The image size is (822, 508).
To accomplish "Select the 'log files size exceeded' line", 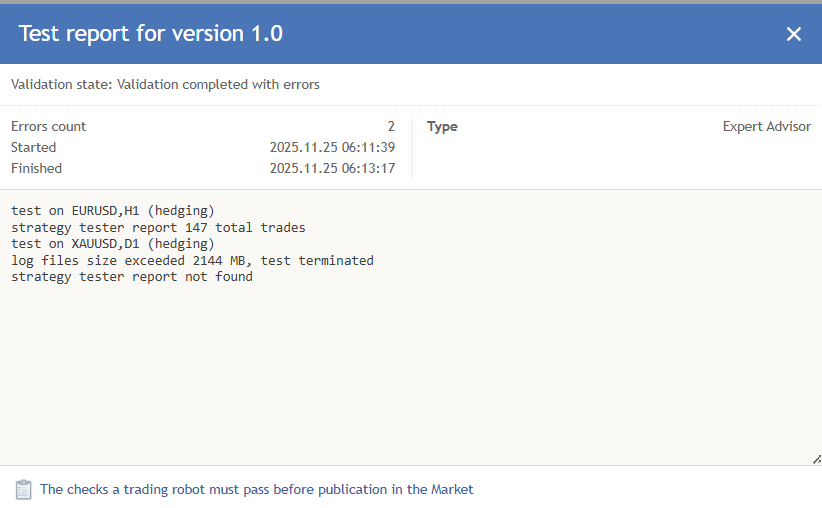I will click(192, 260).
